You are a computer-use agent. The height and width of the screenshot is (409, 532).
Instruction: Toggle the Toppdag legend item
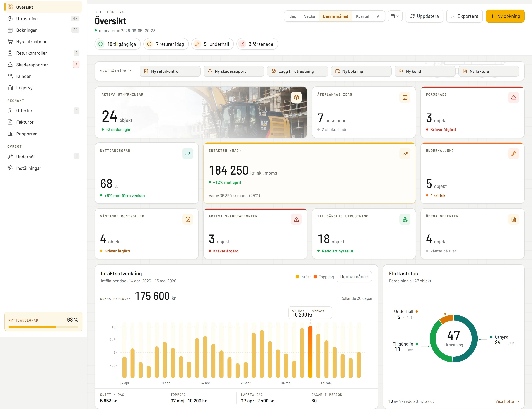[x=323, y=277]
